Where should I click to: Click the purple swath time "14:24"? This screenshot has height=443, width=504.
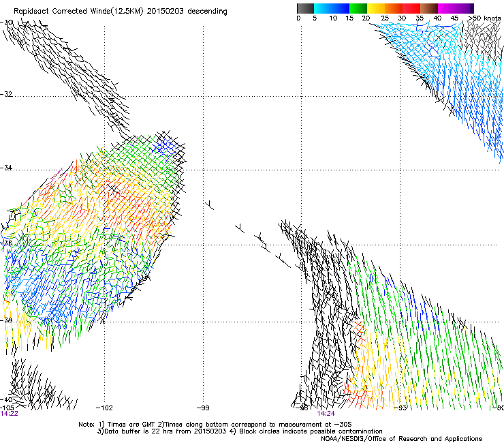[x=326, y=414]
